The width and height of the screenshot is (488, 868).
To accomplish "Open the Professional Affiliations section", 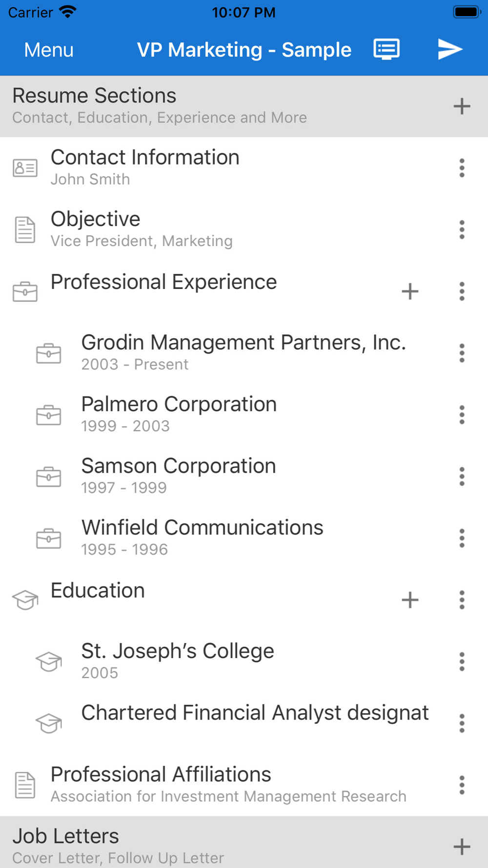I will click(x=228, y=785).
